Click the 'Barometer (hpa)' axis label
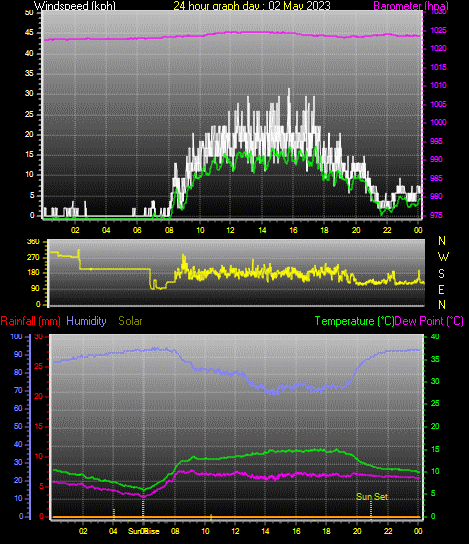469x544 pixels. click(x=411, y=5)
